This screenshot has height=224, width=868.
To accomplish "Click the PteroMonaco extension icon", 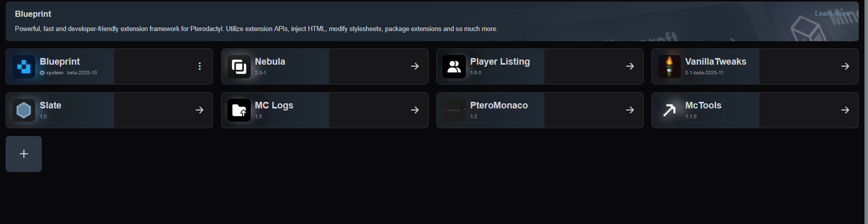I will (454, 110).
